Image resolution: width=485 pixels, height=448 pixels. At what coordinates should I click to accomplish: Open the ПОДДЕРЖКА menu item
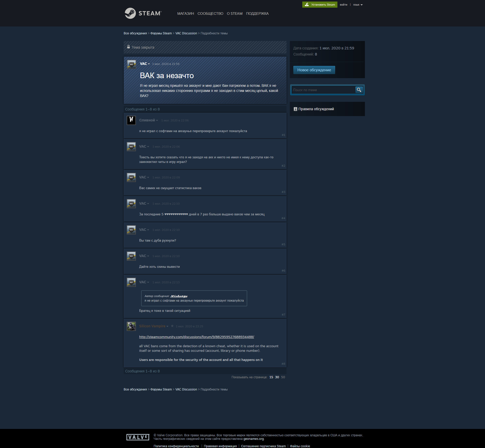pos(257,13)
